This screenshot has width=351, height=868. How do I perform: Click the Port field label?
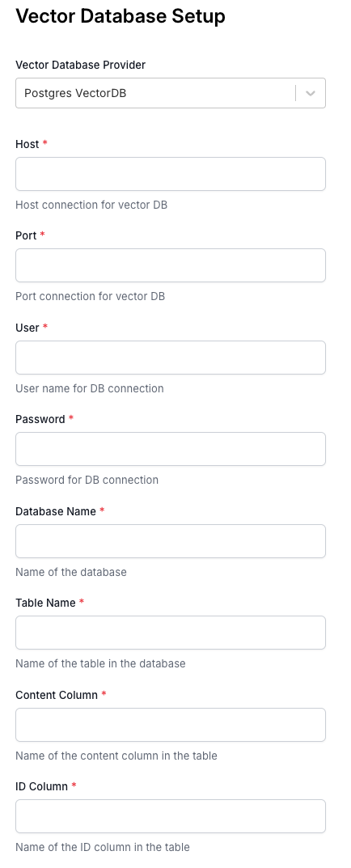pos(26,235)
